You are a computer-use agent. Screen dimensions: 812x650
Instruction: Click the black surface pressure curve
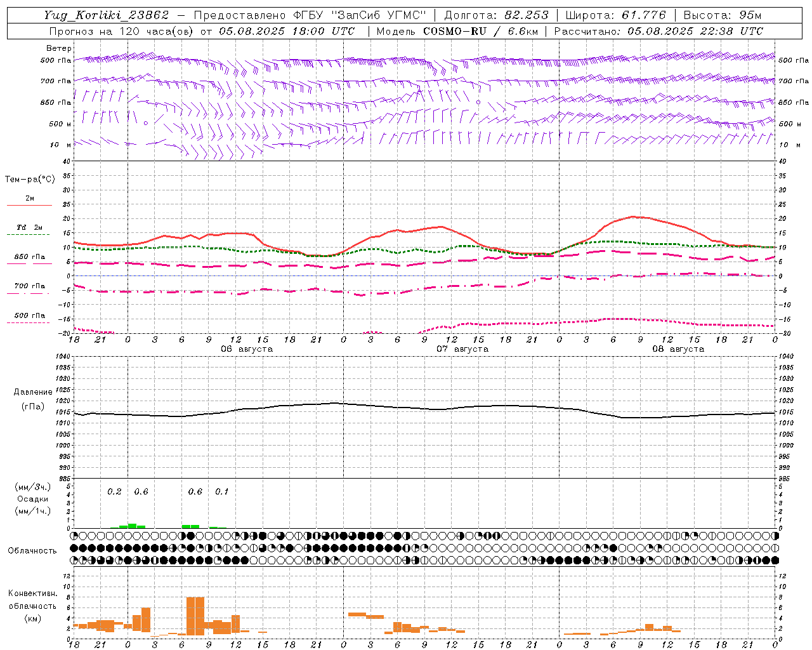(x=424, y=408)
